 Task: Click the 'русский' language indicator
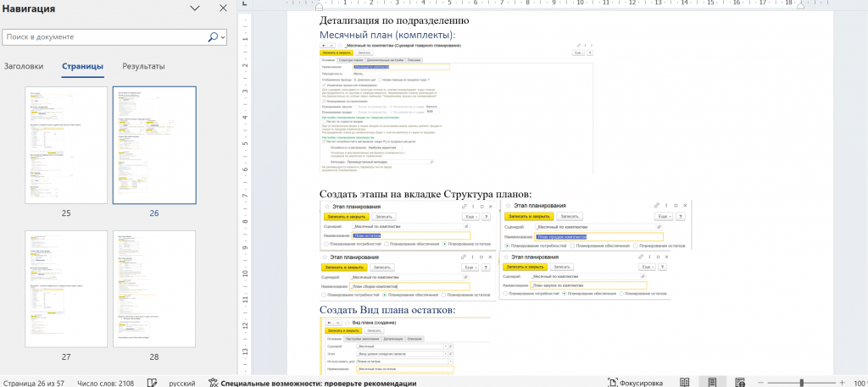click(x=182, y=382)
